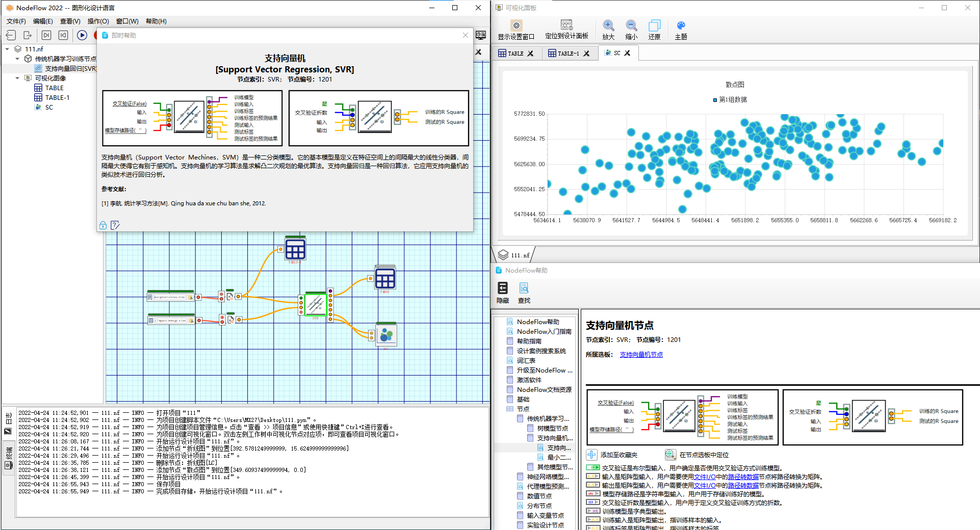
Task: Close the TABLE tab
Action: 530,54
